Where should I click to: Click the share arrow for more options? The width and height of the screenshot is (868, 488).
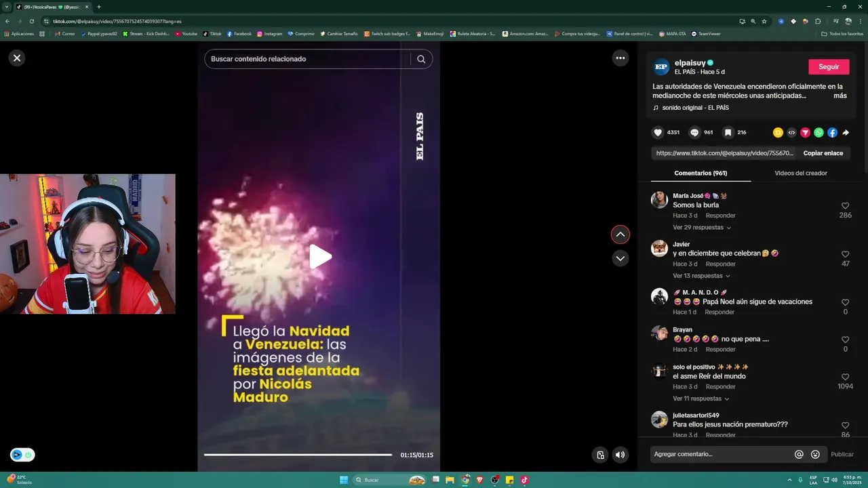pyautogui.click(x=846, y=133)
